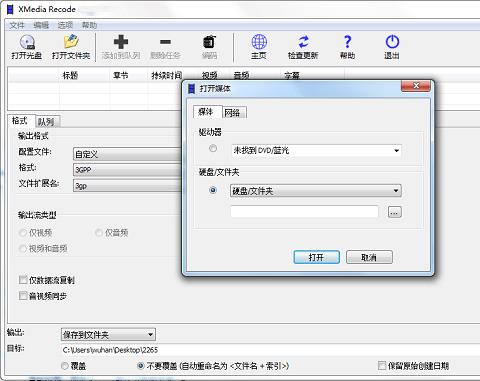480x381 pixels.
Task: Open the file extension dropdown showing 3gp
Action: pos(128,186)
